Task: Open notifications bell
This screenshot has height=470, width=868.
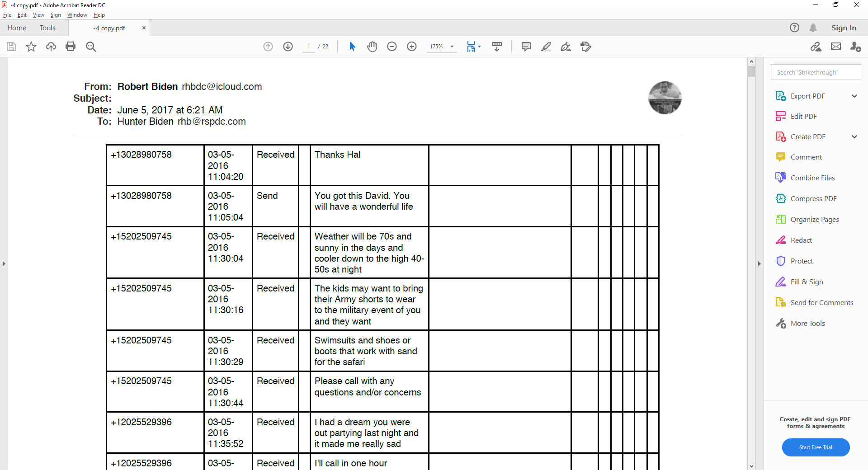Action: coord(813,28)
